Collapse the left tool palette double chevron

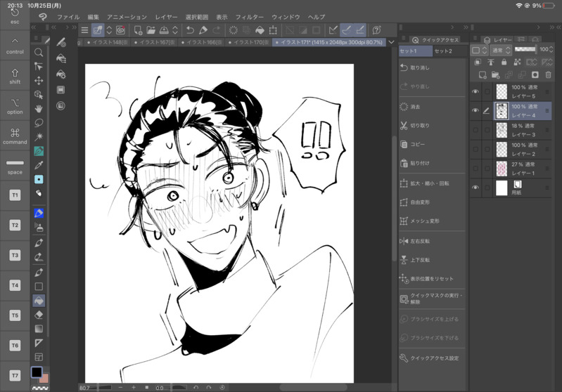[33, 27]
